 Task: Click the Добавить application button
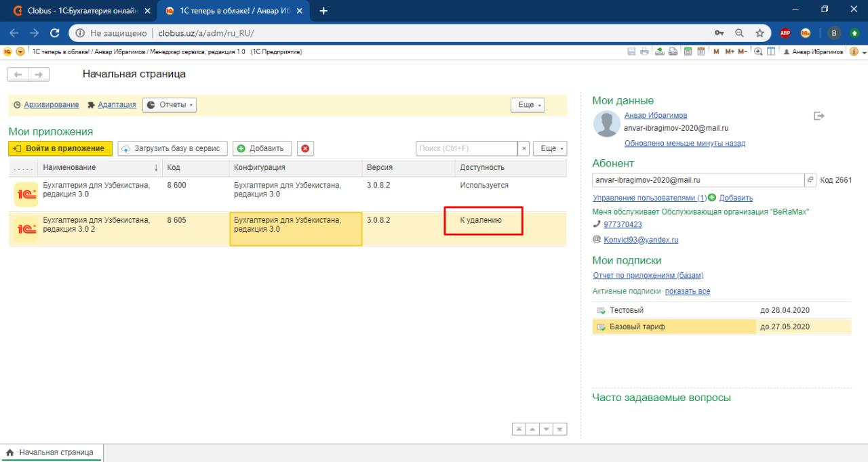[x=262, y=148]
